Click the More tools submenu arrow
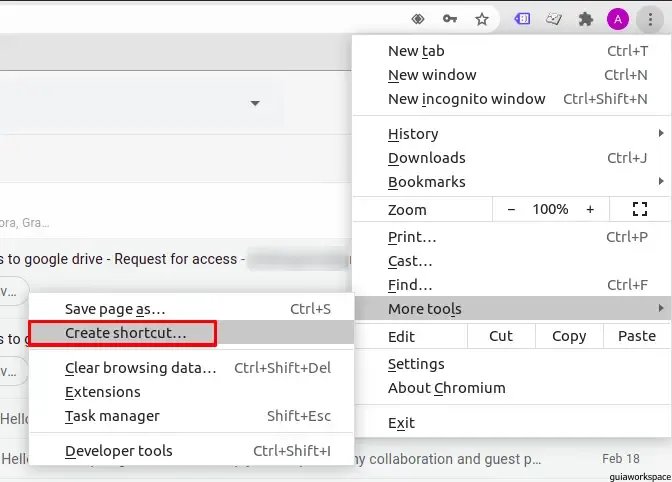This screenshot has width=672, height=482. click(661, 308)
